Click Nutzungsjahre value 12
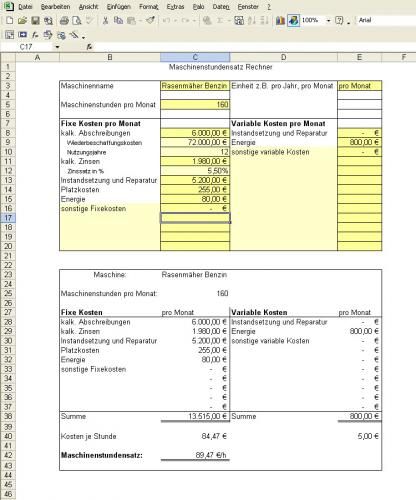Viewport: 416px width, 500px height. 195,152
